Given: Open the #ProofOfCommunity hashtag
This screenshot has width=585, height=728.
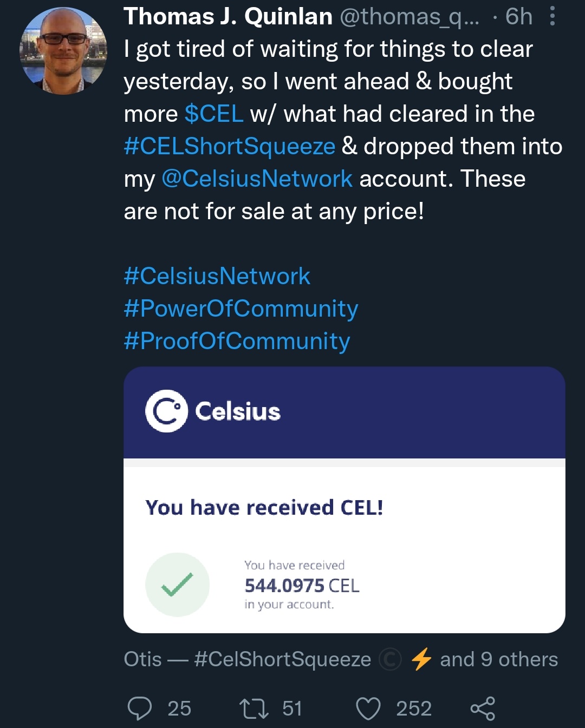Looking at the screenshot, I should point(237,341).
